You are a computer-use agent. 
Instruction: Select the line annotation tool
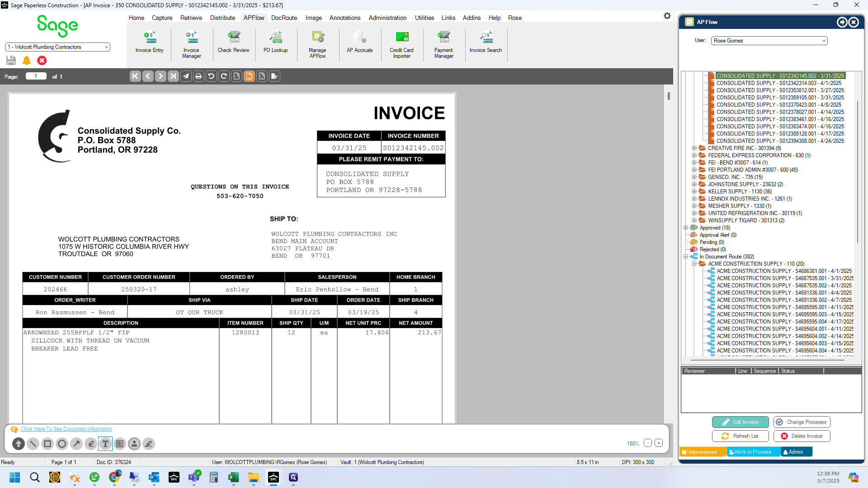pyautogui.click(x=33, y=444)
